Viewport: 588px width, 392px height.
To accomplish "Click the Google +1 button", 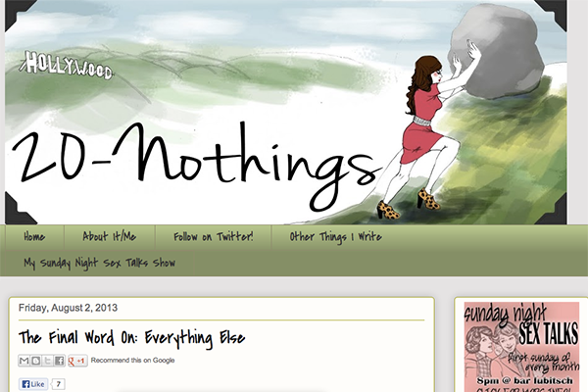I will tap(77, 361).
